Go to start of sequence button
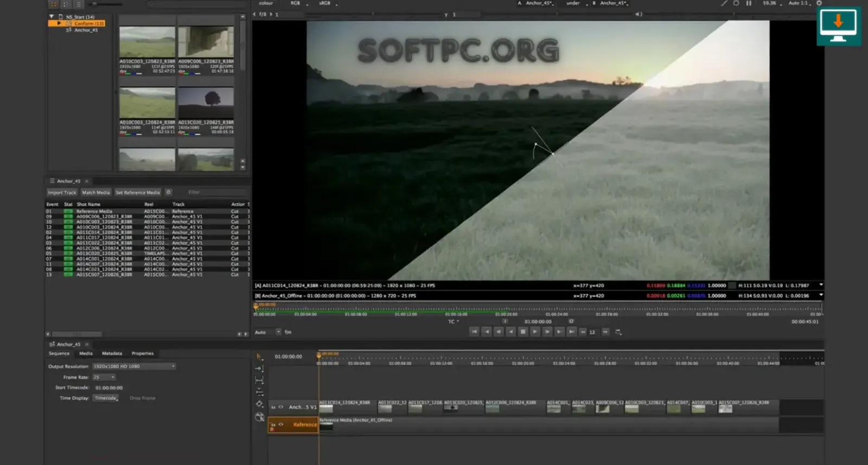This screenshot has width=868, height=465. click(474, 332)
